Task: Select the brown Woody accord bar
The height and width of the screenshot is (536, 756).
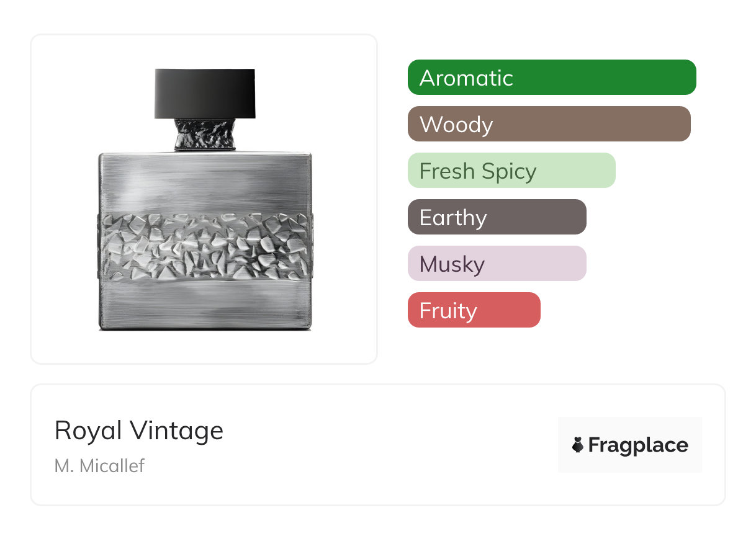Action: (x=549, y=124)
